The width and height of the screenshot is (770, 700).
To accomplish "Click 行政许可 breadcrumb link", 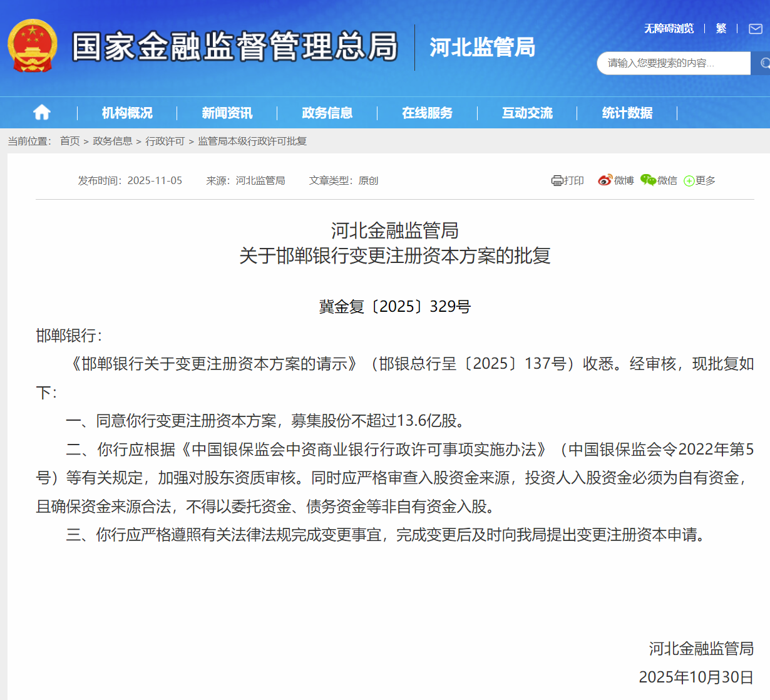I will pos(165,141).
